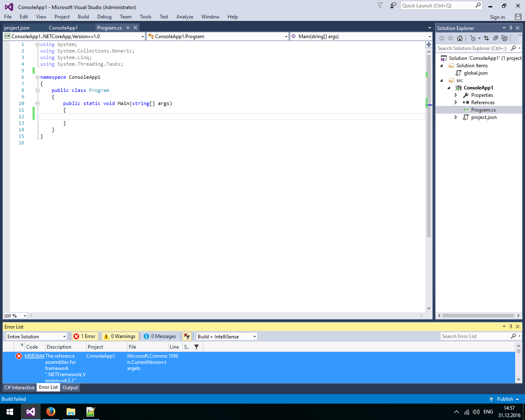Click the Forward arrow in Solution Explorer

451,38
